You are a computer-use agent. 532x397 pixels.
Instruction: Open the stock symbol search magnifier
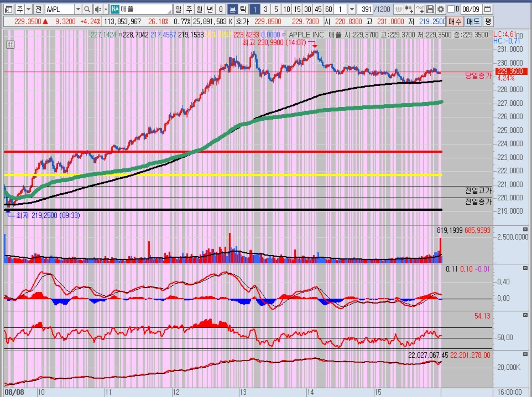coord(87,9)
